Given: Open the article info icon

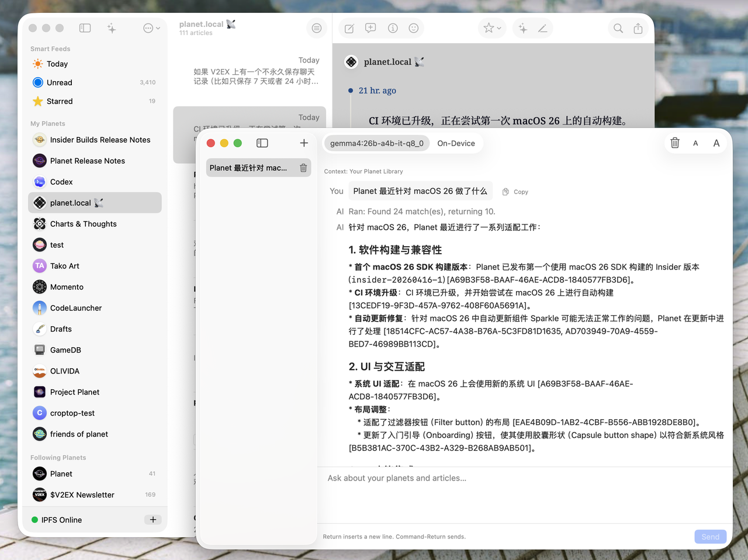Looking at the screenshot, I should click(x=393, y=29).
